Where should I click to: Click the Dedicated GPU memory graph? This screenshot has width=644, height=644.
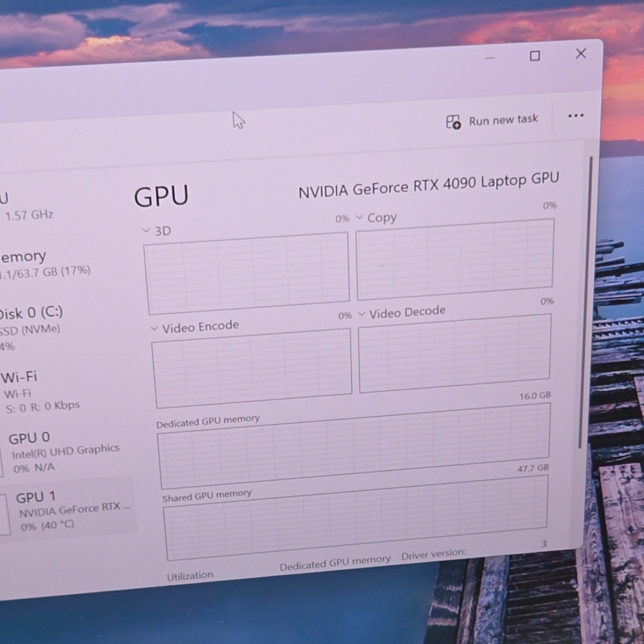click(354, 446)
